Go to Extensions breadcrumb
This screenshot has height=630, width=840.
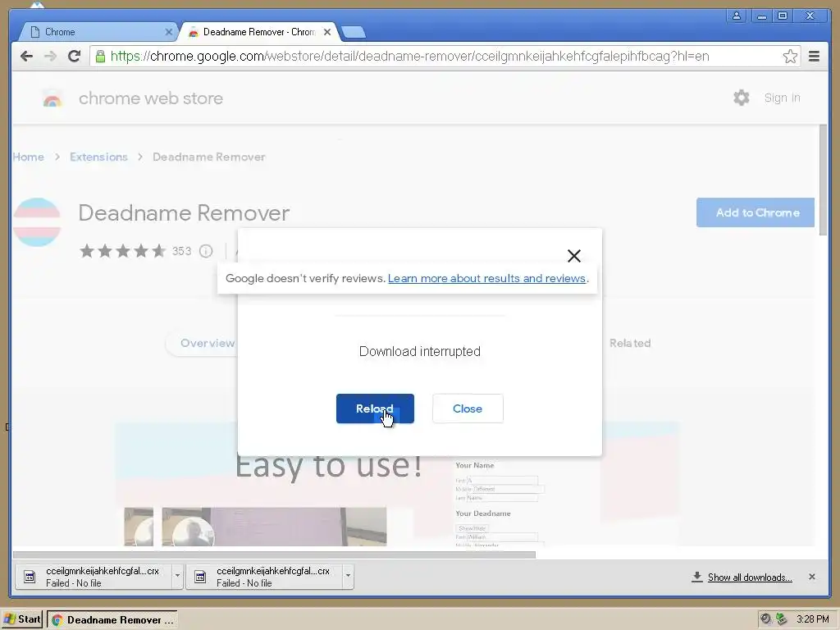pos(98,157)
